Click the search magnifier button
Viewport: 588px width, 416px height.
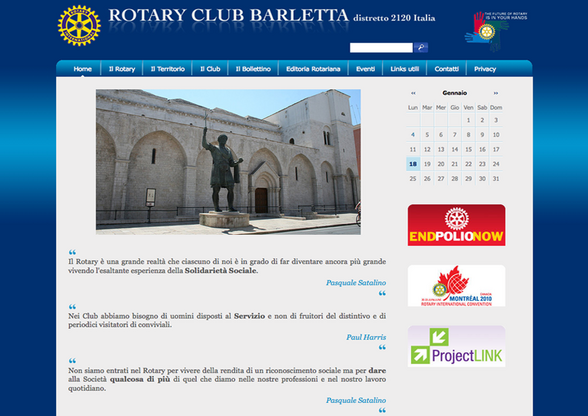pos(421,47)
